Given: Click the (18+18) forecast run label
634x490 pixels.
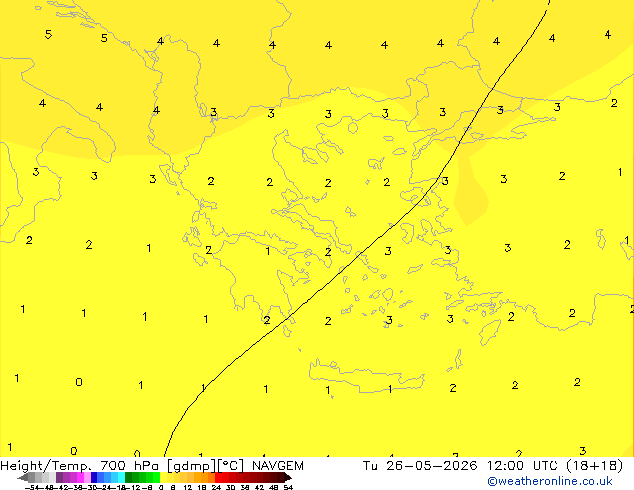Looking at the screenshot, I should [594, 466].
